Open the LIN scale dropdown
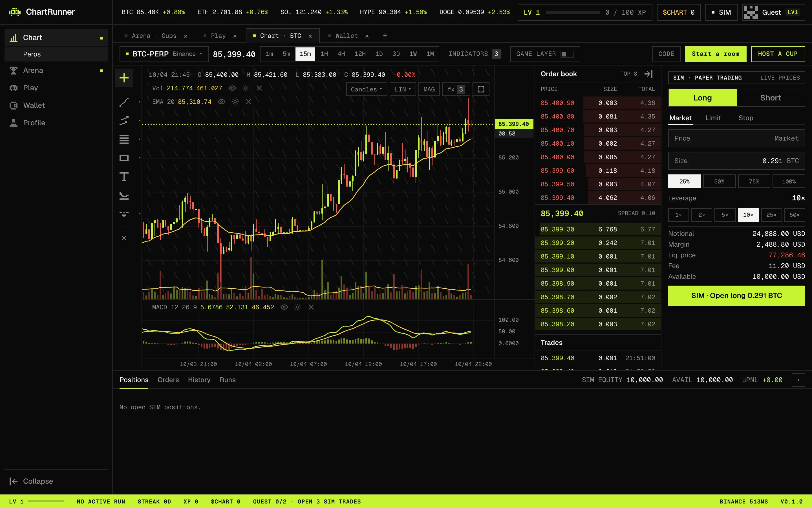The height and width of the screenshot is (508, 812). (x=403, y=89)
